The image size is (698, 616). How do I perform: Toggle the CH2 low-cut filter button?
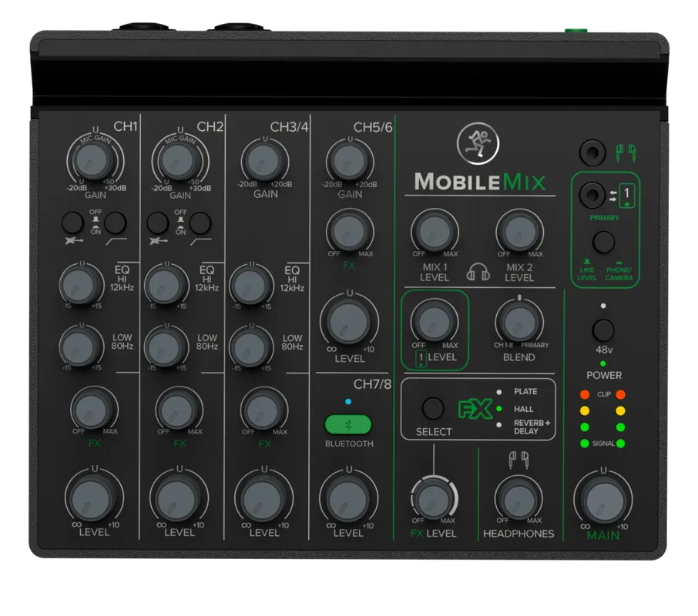pos(200,223)
